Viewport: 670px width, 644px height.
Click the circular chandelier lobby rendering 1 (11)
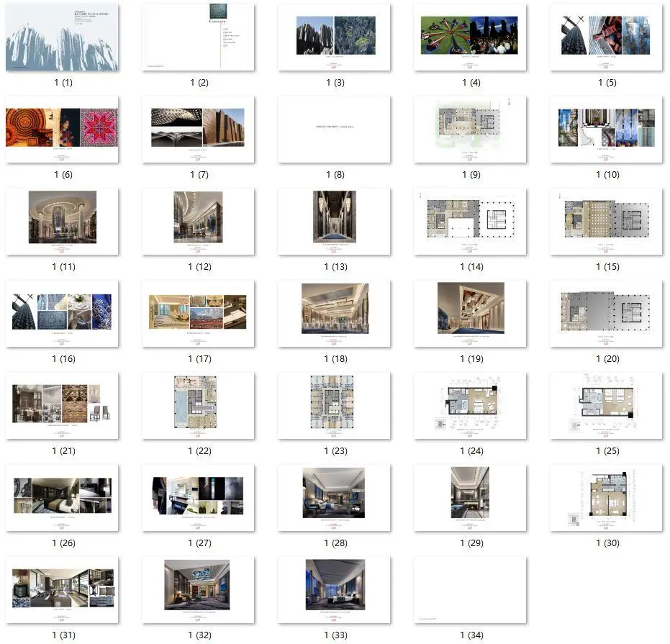[x=61, y=221]
